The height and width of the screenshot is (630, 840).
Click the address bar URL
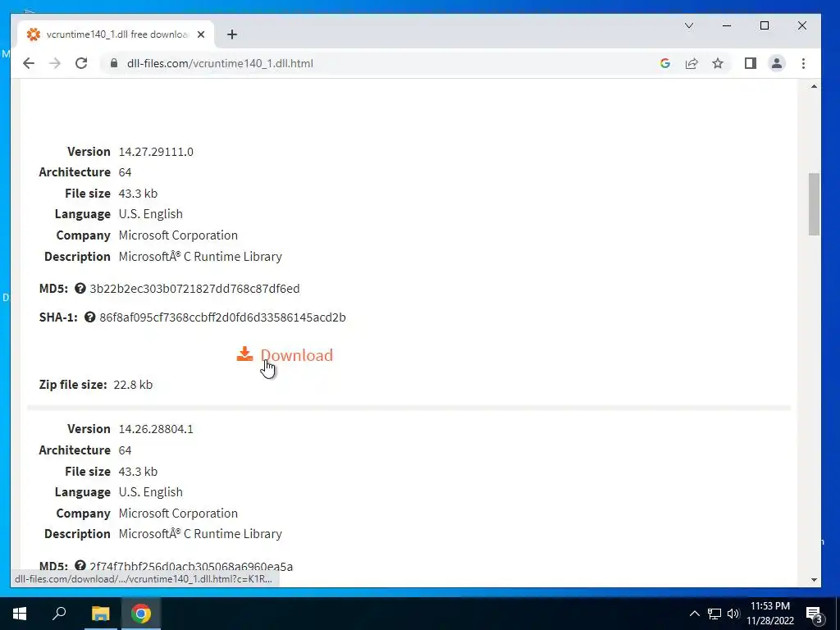pos(220,63)
